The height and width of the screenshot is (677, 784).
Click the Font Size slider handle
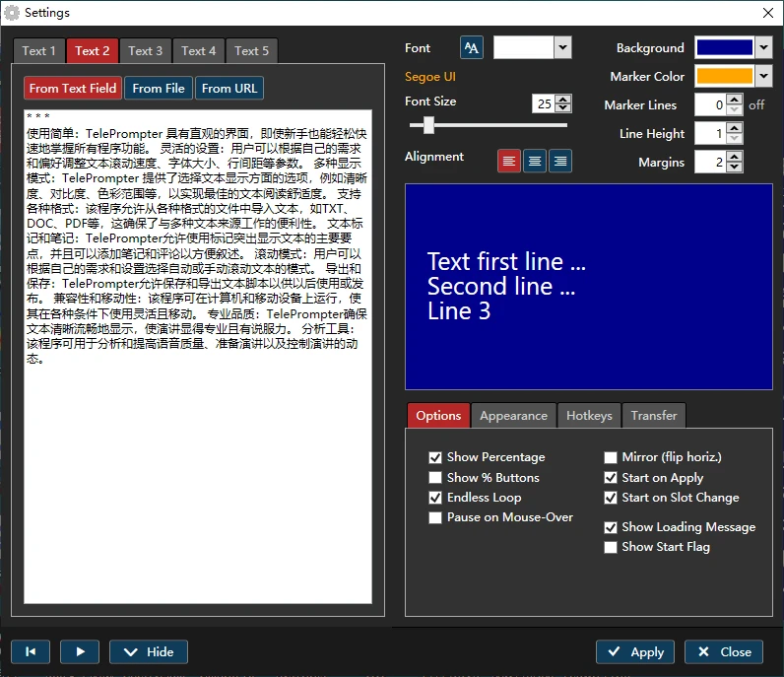[428, 125]
